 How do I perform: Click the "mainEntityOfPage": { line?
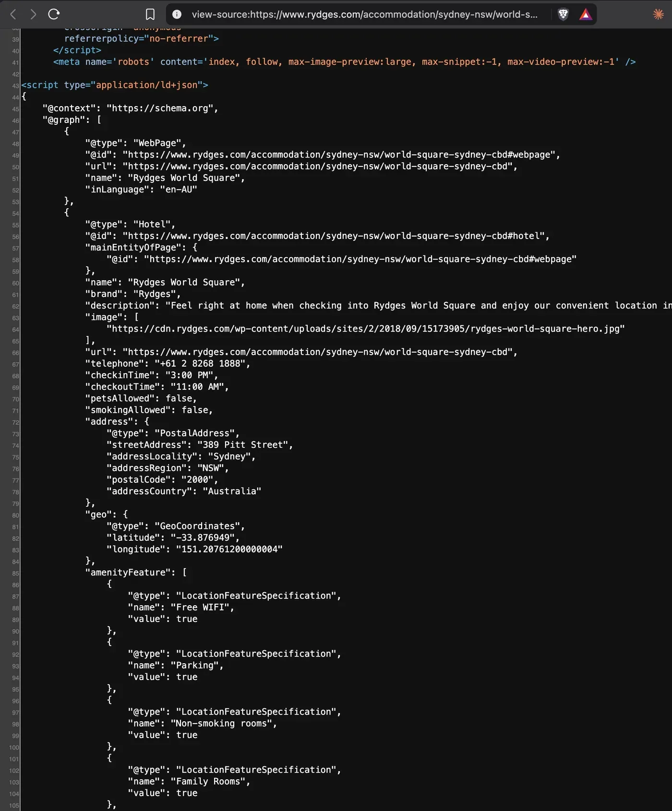(x=141, y=248)
